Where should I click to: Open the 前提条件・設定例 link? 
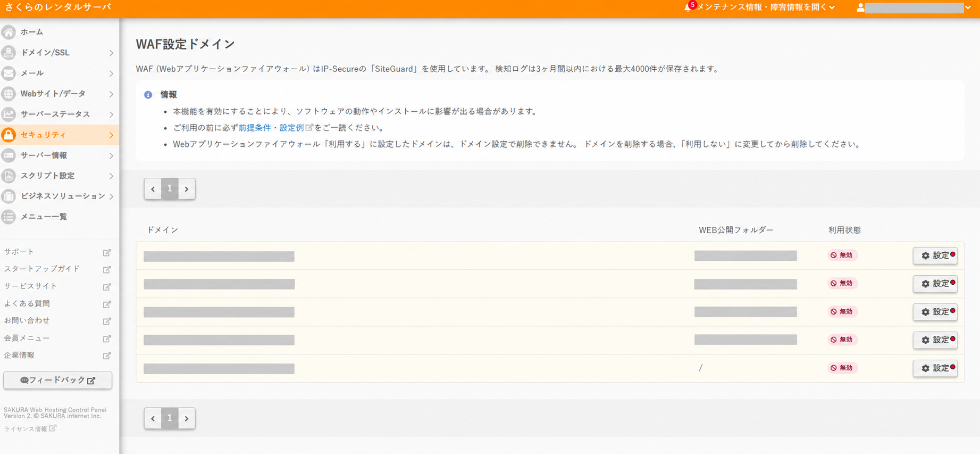(271, 128)
